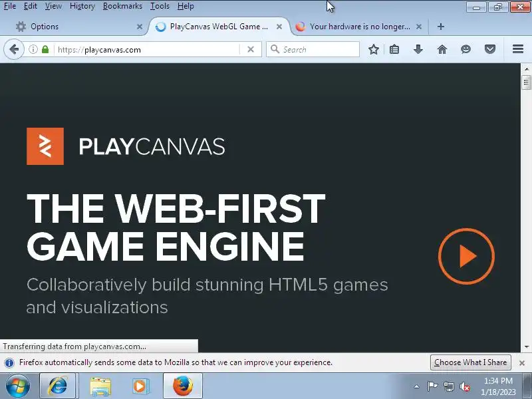Click the info icon in the notification bar
This screenshot has width=532, height=399.
(9, 362)
